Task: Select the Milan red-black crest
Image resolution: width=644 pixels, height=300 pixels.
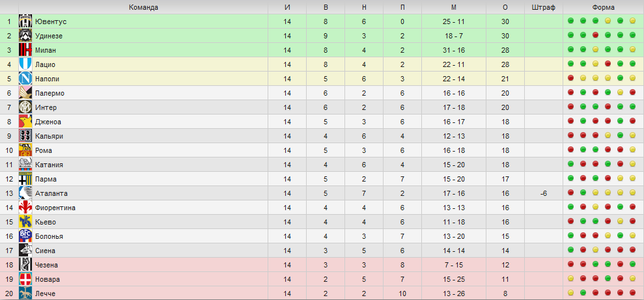Action: coord(25,50)
